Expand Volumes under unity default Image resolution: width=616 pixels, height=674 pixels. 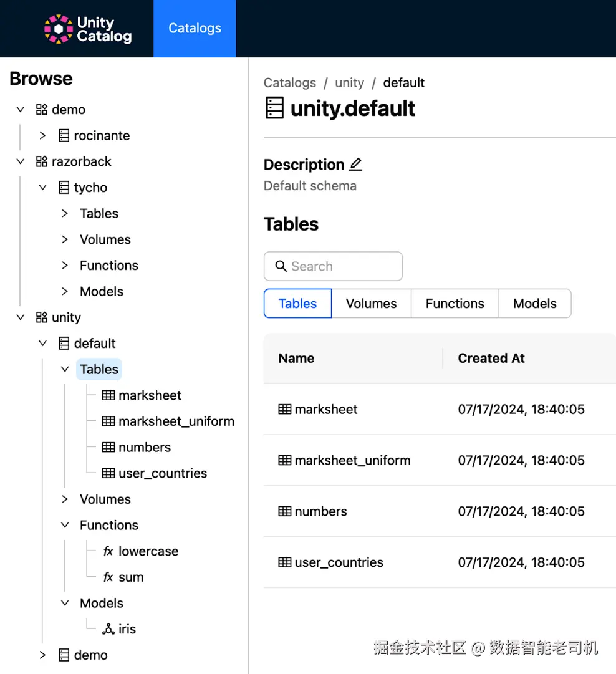pyautogui.click(x=65, y=499)
